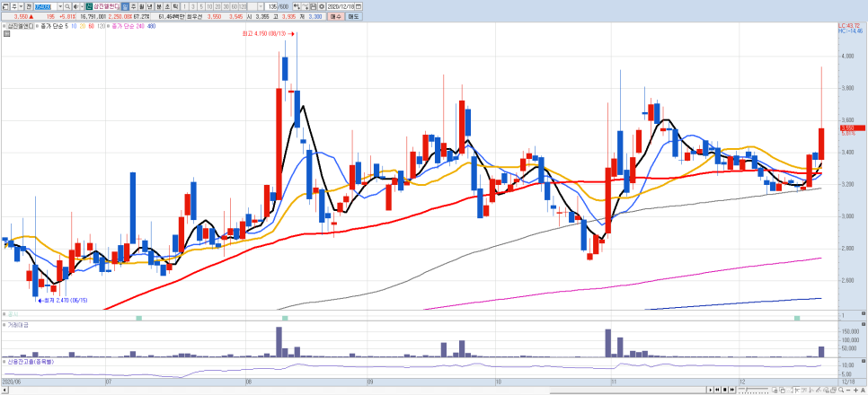Click the top-left window layout icon
The image size is (868, 395).
[4, 6]
